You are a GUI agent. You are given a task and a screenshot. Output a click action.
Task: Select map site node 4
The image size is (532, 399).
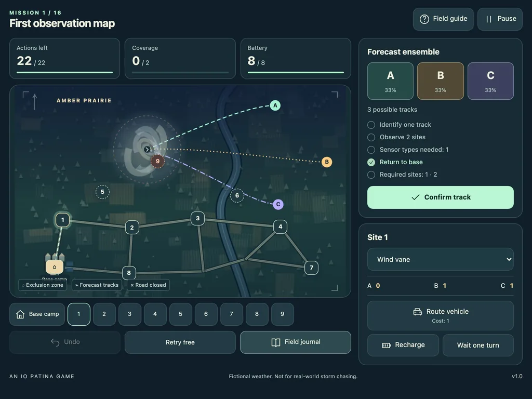pos(280,227)
